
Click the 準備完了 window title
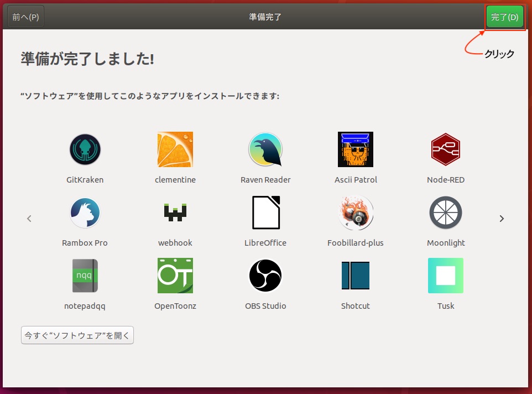click(265, 17)
